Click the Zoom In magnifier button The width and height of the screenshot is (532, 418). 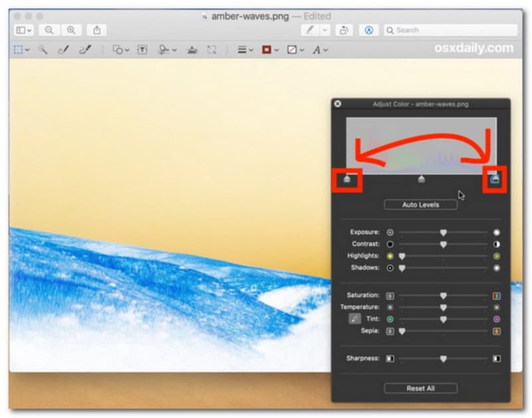click(71, 30)
